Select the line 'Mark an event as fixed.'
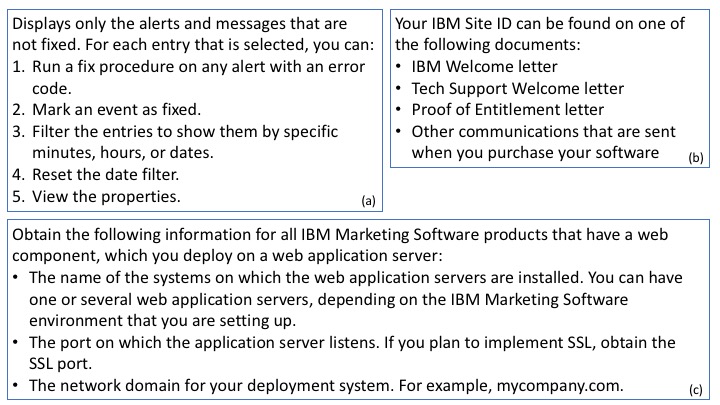This screenshot has width=720, height=405. pyautogui.click(x=116, y=110)
